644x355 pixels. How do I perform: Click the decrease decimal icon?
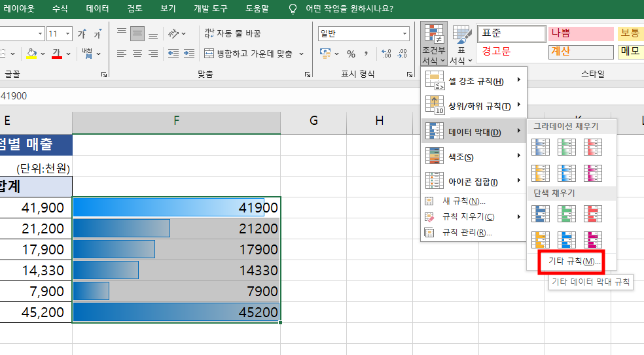click(x=402, y=54)
